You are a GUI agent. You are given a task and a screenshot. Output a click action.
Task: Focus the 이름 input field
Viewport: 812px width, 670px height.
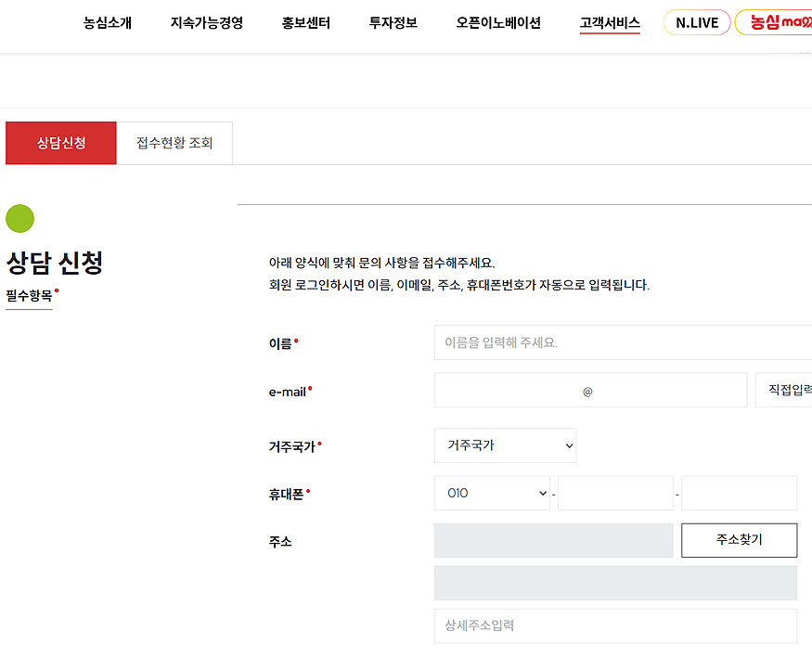tap(622, 342)
